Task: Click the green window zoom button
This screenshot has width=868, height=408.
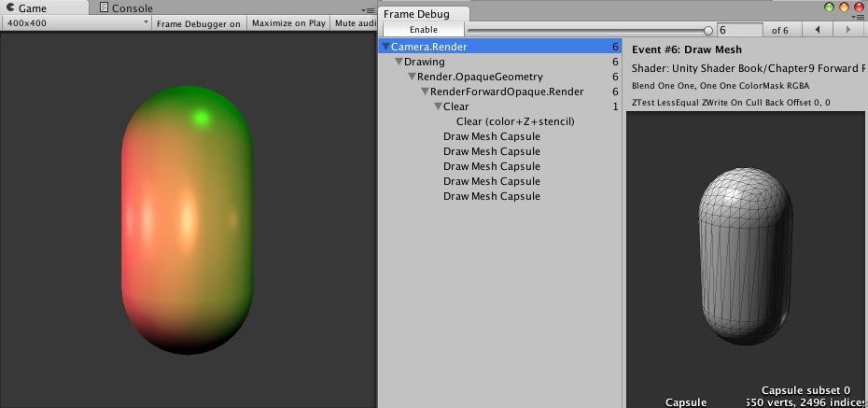Action: pyautogui.click(x=829, y=7)
